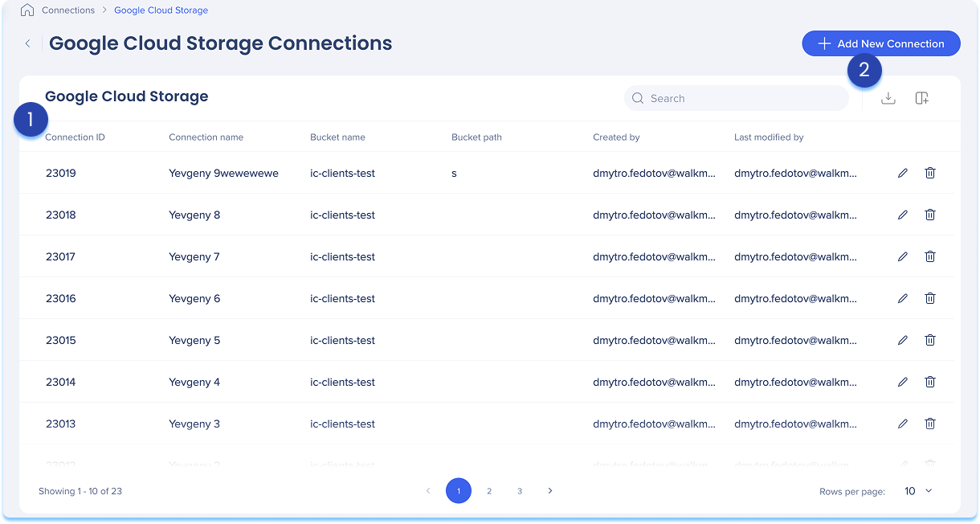The image size is (980, 524).
Task: Select connection ID 23019 cell
Action: (x=60, y=173)
